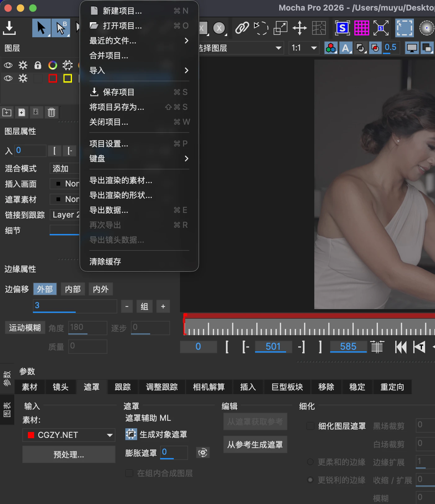Screen dimensions: 435x504
Task: Click the delete layer trash icon
Action: coord(52,112)
